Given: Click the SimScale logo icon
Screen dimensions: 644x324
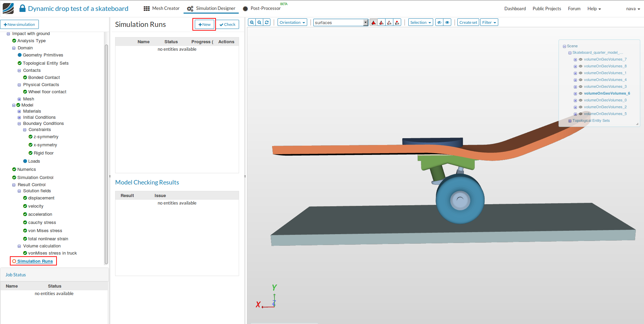Looking at the screenshot, I should click(8, 9).
